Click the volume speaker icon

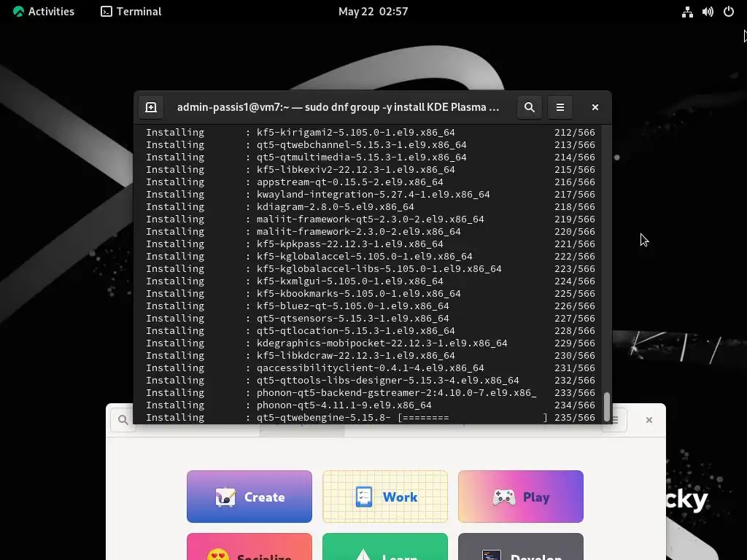(708, 12)
